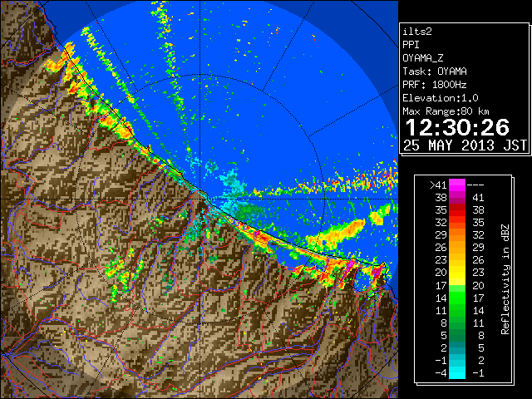
Task: Click the 'PPI' scan type text
Action: click(x=411, y=45)
